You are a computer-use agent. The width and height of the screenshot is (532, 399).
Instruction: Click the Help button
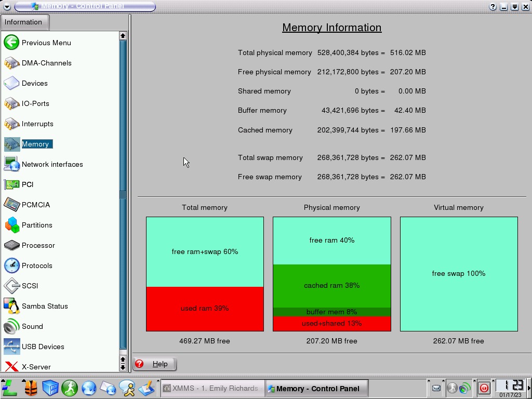[x=155, y=364]
